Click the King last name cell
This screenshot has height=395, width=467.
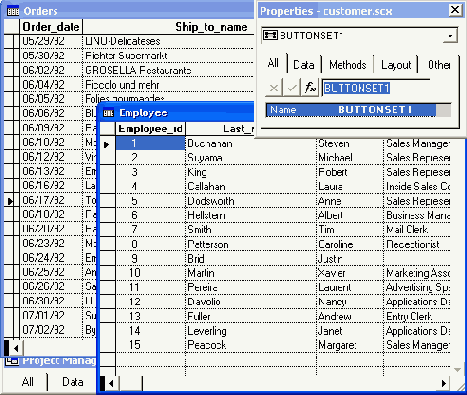point(251,172)
